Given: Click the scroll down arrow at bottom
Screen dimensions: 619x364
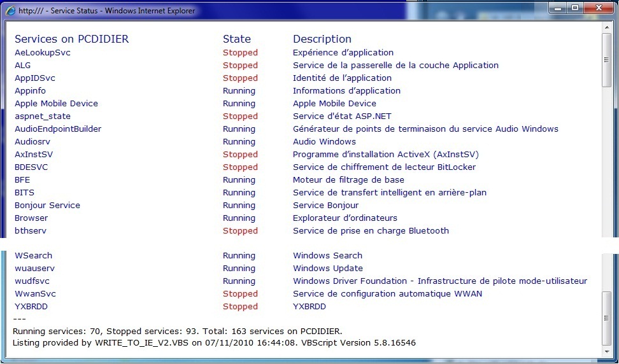Looking at the screenshot, I should point(606,351).
